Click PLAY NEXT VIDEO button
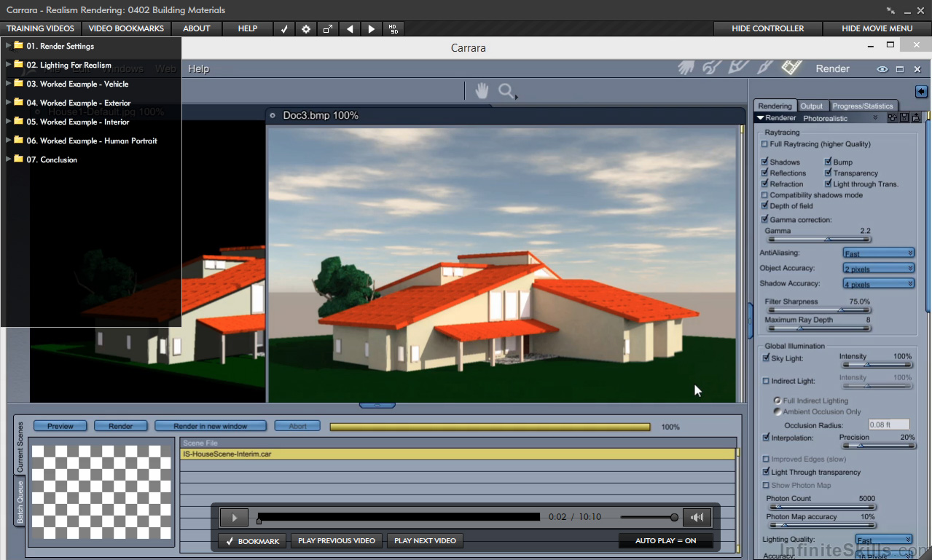 [x=425, y=541]
